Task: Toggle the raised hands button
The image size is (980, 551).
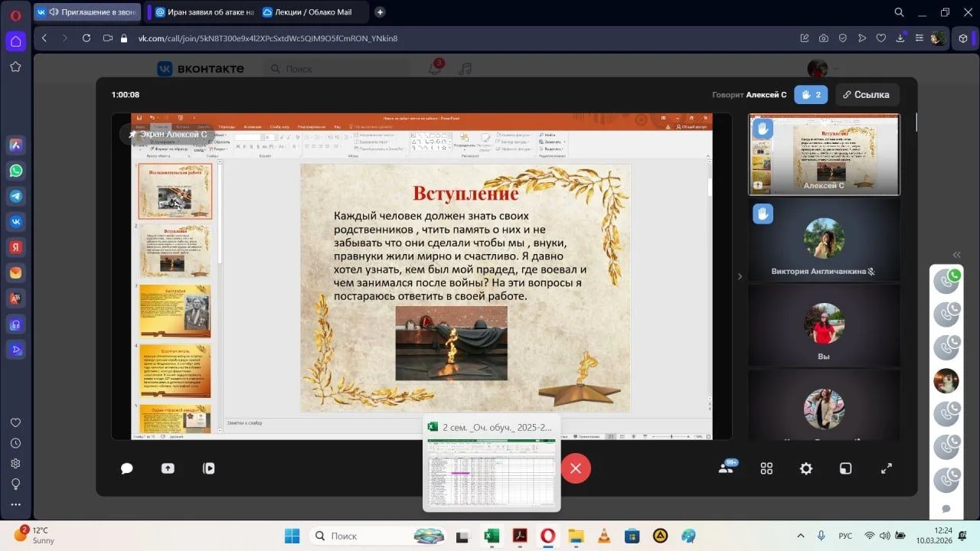Action: click(811, 95)
